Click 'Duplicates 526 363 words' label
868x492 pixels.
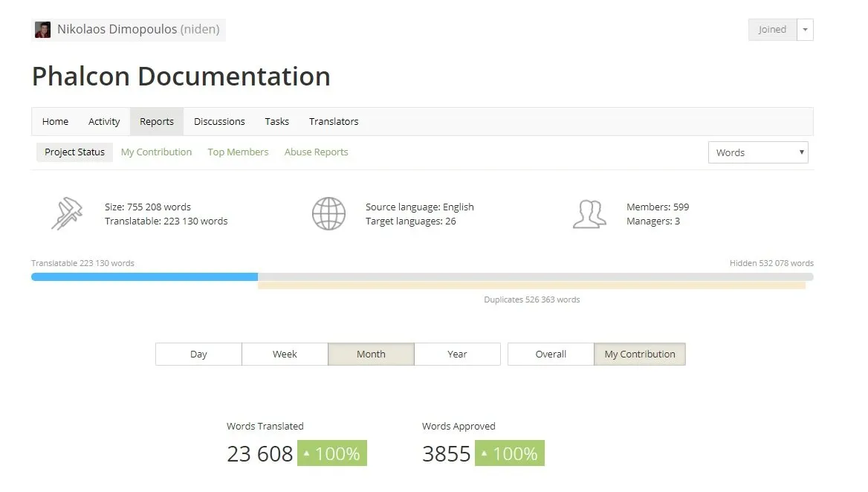[x=532, y=300]
